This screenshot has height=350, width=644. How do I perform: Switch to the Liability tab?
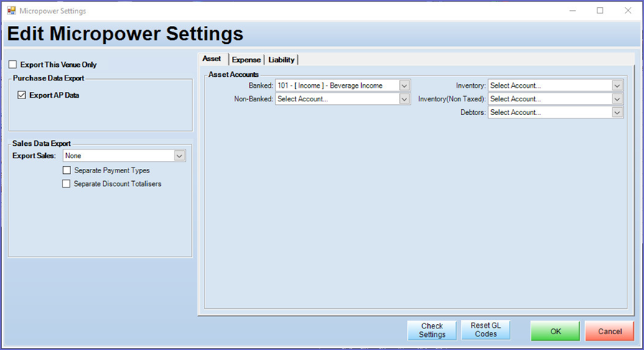point(281,60)
